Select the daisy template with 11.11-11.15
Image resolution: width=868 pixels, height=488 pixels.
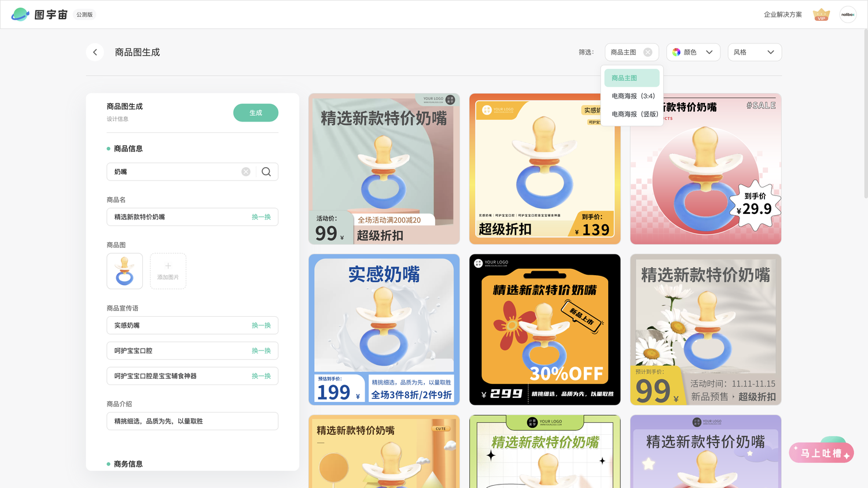[x=705, y=330]
